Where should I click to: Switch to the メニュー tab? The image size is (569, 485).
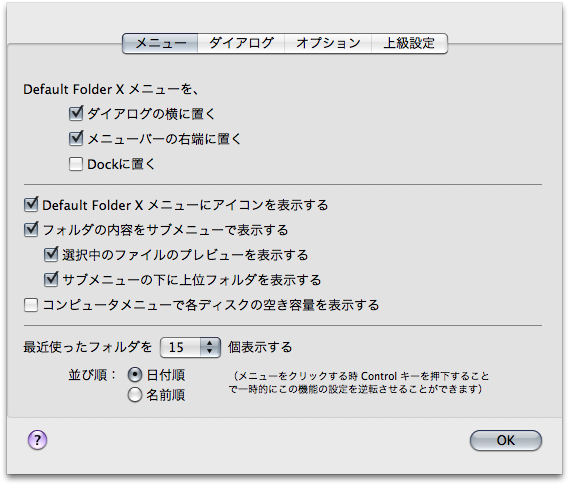[x=160, y=44]
